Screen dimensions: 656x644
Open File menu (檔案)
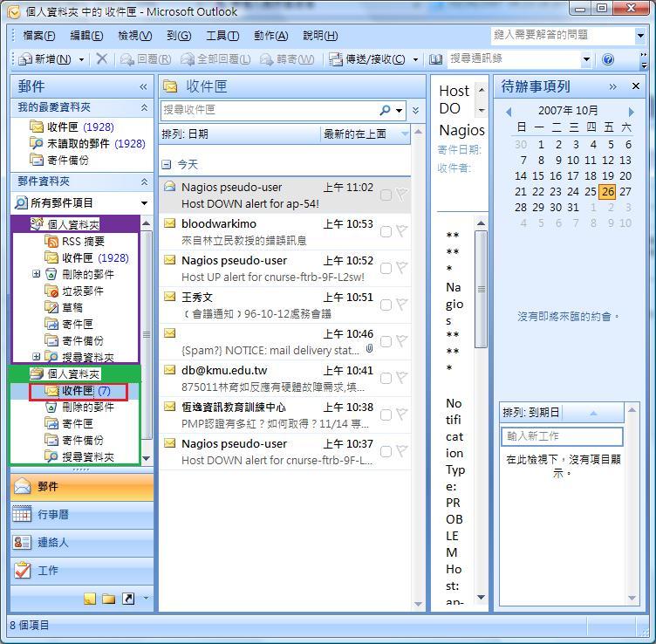coord(39,36)
